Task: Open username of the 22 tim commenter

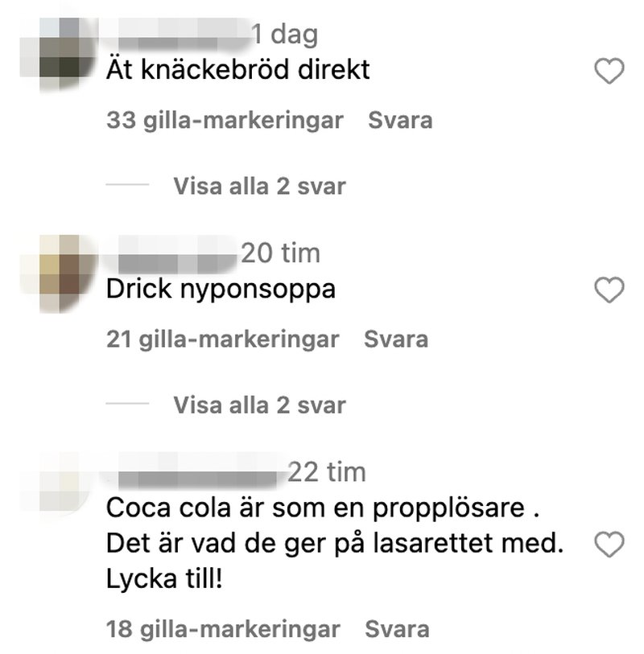Action: point(196,471)
